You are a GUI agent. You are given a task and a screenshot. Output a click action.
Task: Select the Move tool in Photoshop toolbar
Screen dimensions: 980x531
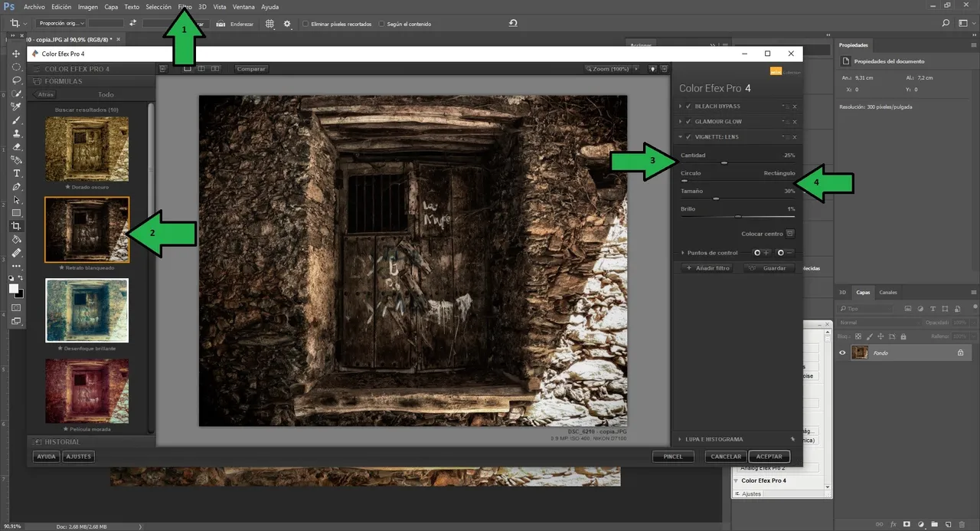click(16, 54)
